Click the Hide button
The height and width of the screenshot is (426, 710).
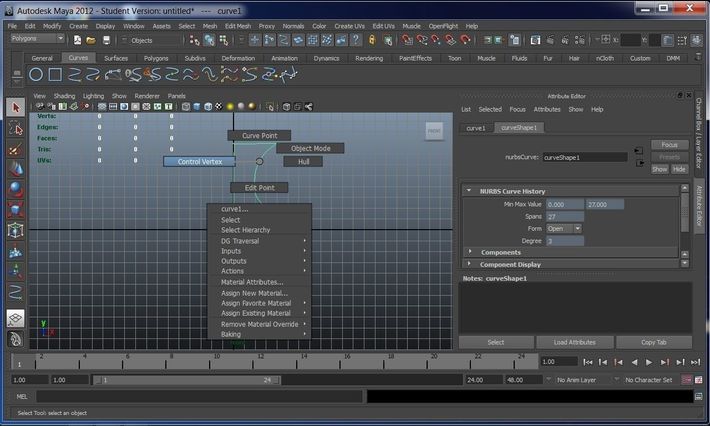[679, 169]
